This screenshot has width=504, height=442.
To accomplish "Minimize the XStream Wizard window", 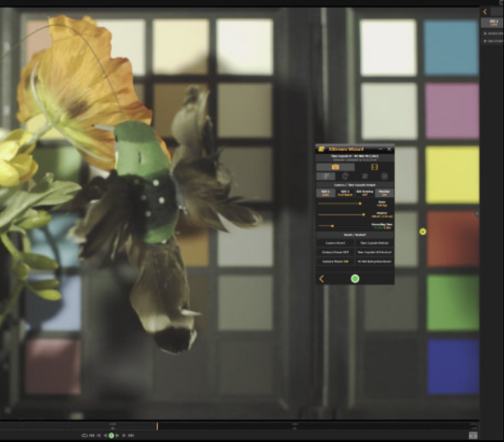I will coord(380,149).
